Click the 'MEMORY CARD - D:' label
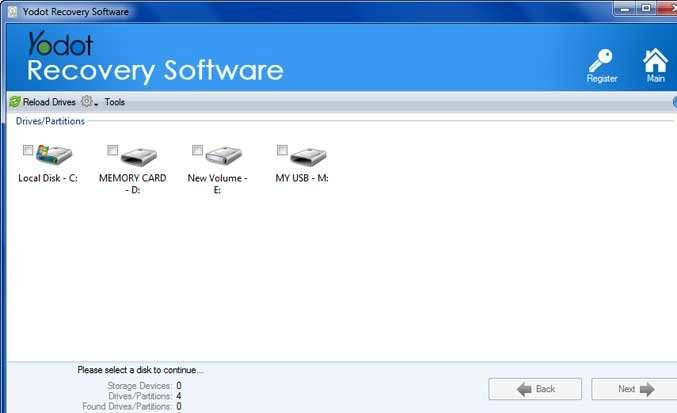The image size is (677, 413). click(133, 184)
